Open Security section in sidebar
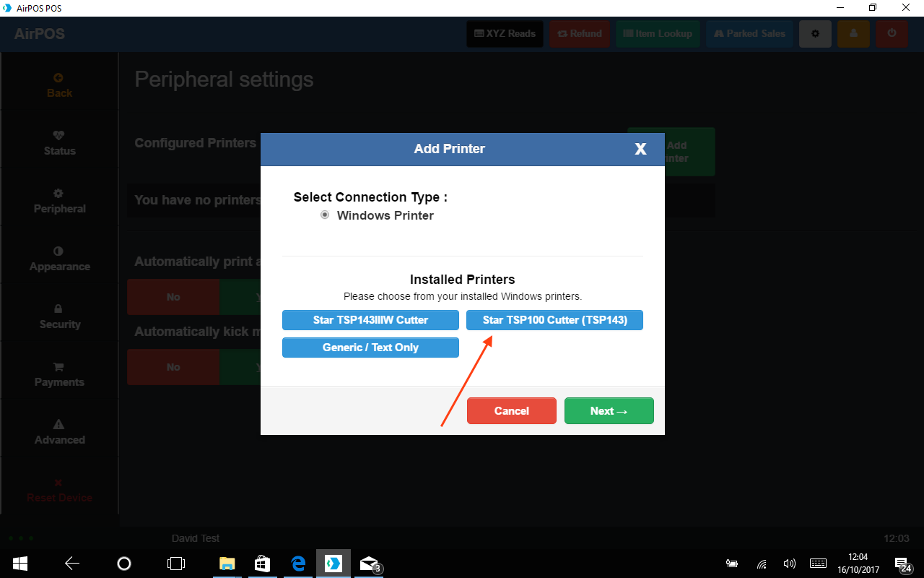 click(59, 316)
